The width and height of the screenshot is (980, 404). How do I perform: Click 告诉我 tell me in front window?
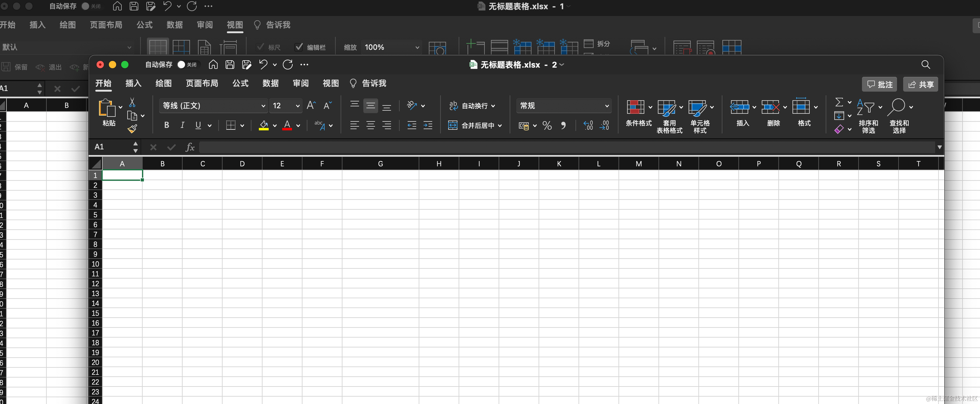point(367,83)
